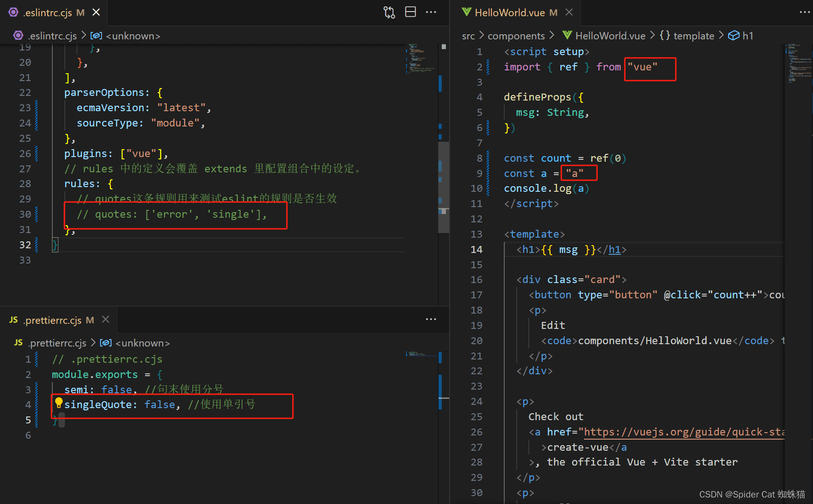Click line number 32 in .eslintrc.cjs
The height and width of the screenshot is (504, 813).
point(25,245)
